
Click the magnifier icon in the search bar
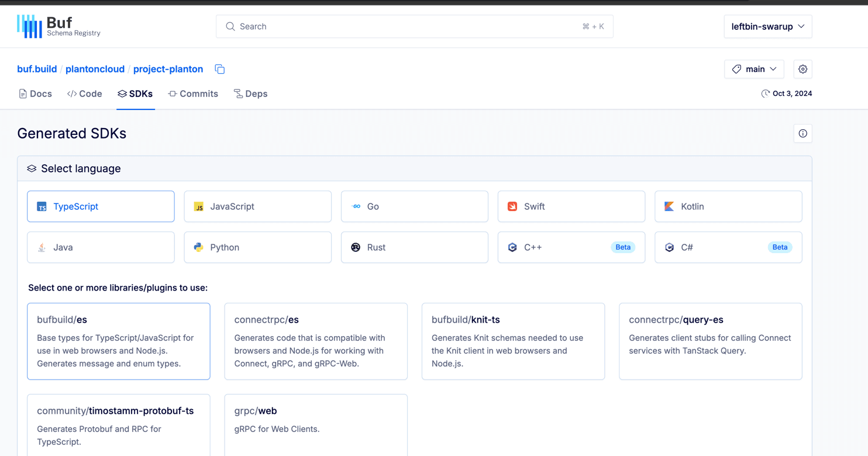click(230, 26)
